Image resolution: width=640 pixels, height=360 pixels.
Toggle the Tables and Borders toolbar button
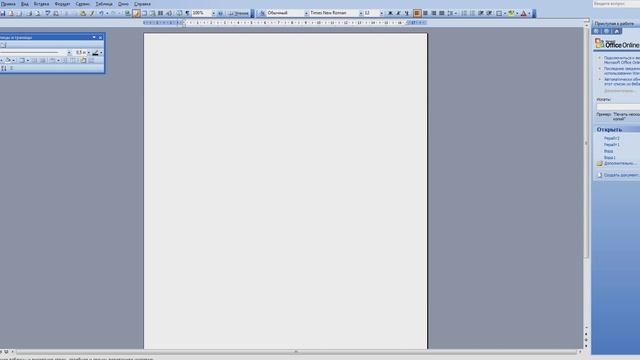tap(136, 13)
